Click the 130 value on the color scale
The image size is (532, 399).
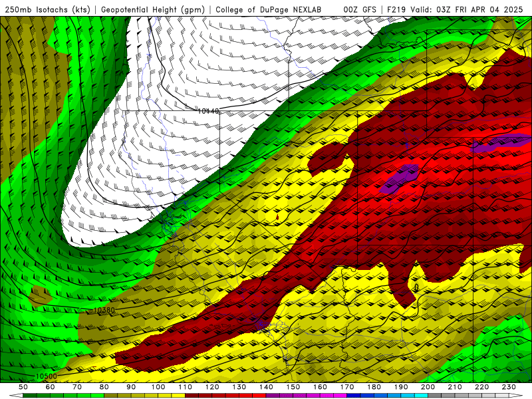pyautogui.click(x=239, y=387)
